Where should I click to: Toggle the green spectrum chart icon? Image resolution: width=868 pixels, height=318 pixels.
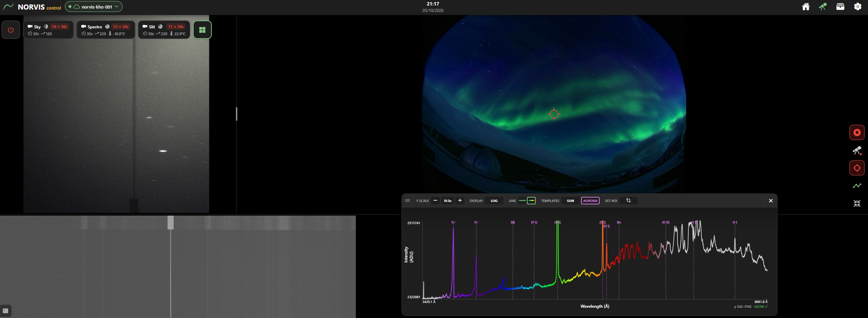click(x=857, y=185)
